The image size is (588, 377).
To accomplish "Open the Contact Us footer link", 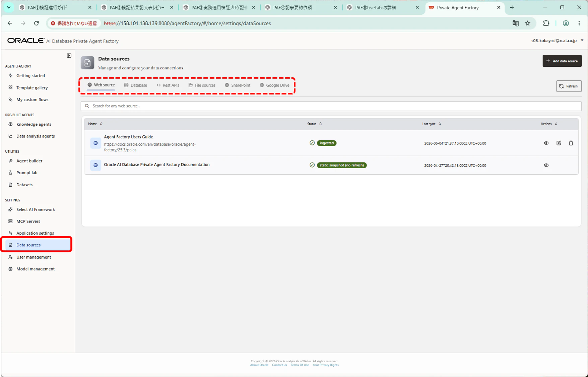I will coord(279,365).
